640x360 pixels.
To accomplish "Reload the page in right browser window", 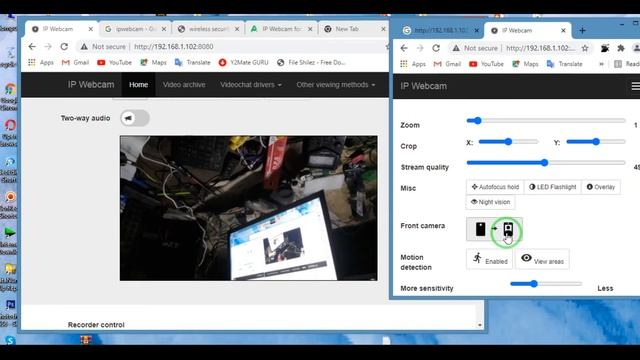I will pyautogui.click(x=436, y=48).
